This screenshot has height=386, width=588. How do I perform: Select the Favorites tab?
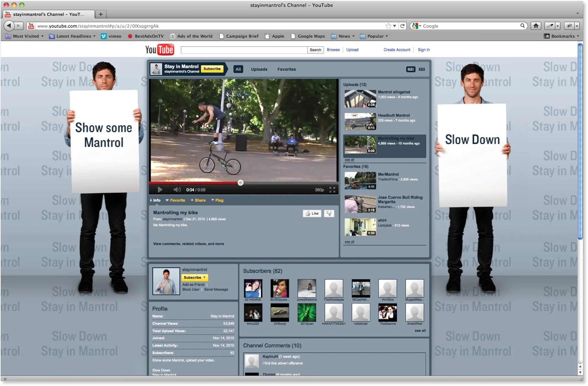[x=287, y=69]
